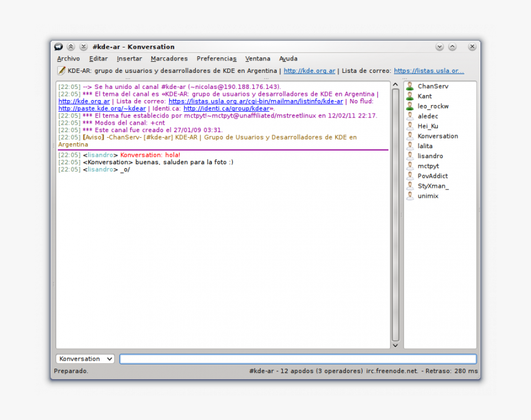531x420 pixels.
Task: Click leo_rockw's operator user icon
Action: point(410,106)
